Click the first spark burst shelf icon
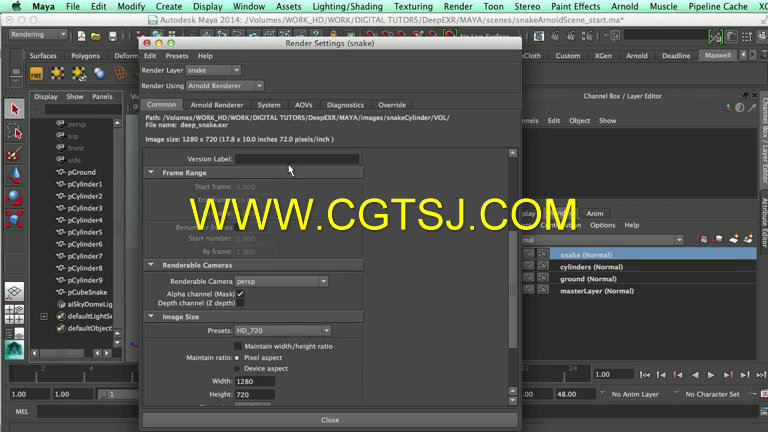This screenshot has height=432, width=768. [57, 73]
